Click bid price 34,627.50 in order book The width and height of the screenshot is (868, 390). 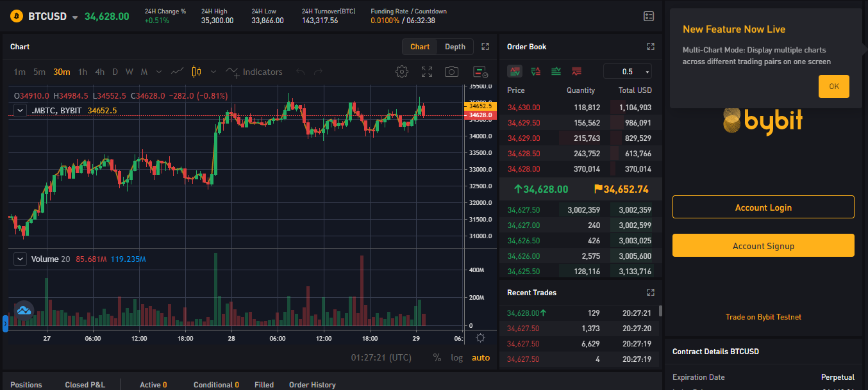click(524, 210)
